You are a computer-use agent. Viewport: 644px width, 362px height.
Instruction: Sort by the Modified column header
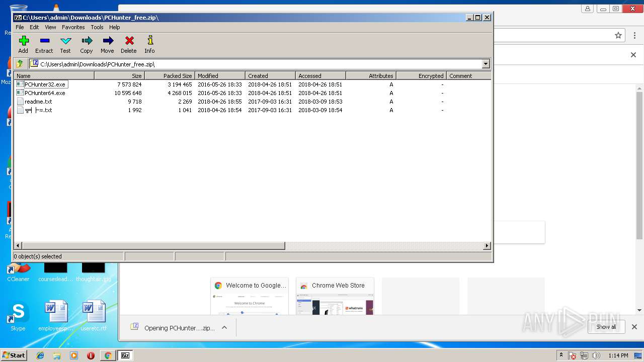click(220, 76)
